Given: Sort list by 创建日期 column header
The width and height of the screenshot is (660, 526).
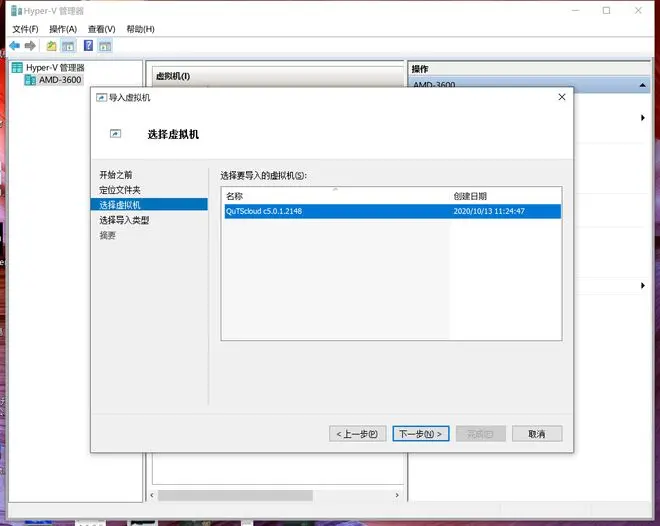Looking at the screenshot, I should 470,196.
